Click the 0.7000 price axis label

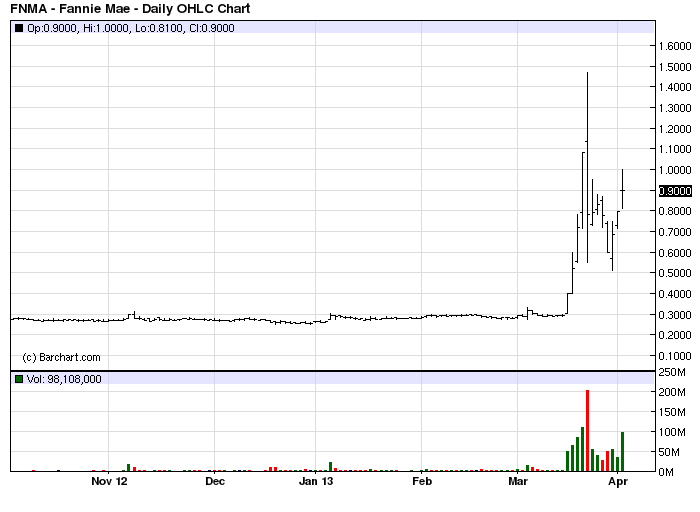click(675, 232)
